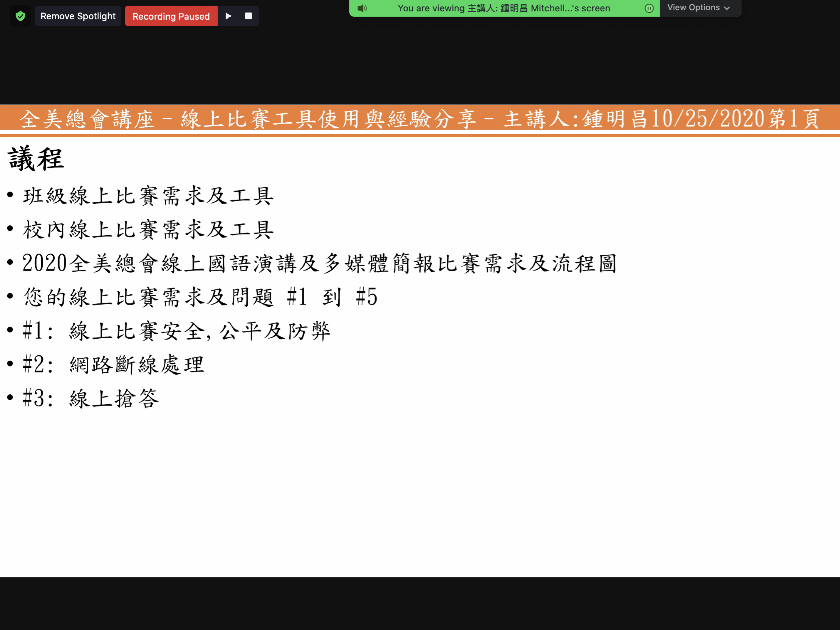Click the bullet starting with 2020全美總會
The width and height of the screenshot is (840, 630).
(x=319, y=263)
